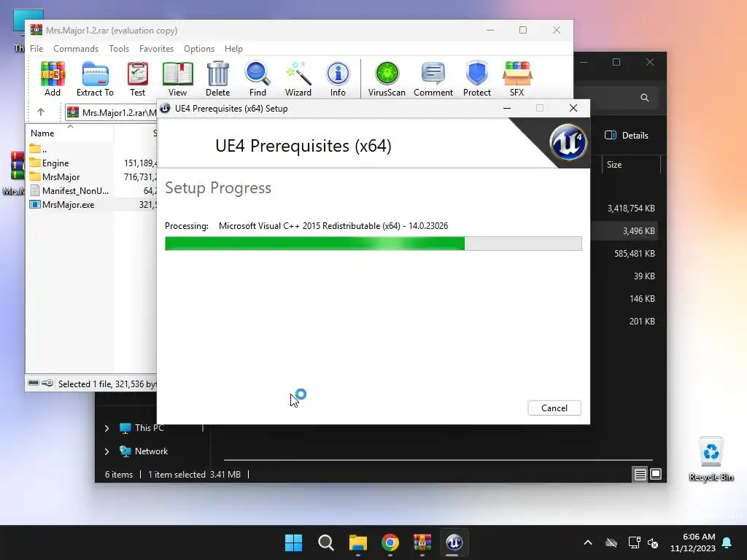Viewport: 747px width, 560px height.
Task: Switch to details list view in File Explorer
Action: click(640, 474)
